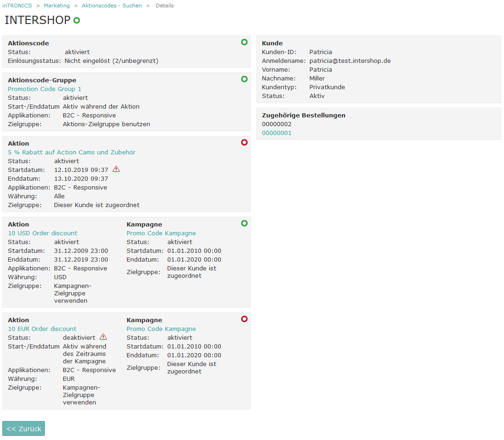Select the Kunden-ID value Patricia

pos(320,52)
